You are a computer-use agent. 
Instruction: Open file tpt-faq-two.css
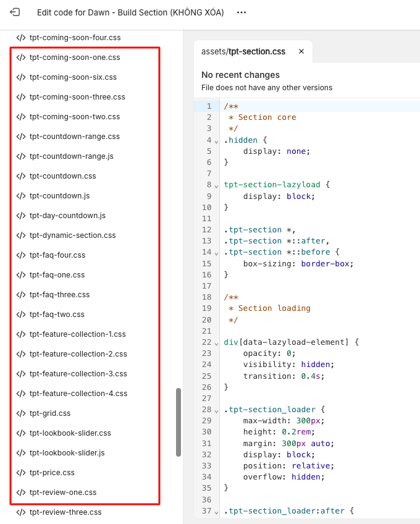[57, 314]
